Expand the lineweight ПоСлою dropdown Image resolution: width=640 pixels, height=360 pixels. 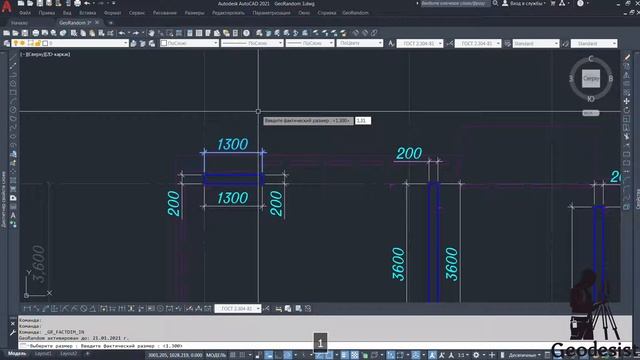[x=331, y=43]
